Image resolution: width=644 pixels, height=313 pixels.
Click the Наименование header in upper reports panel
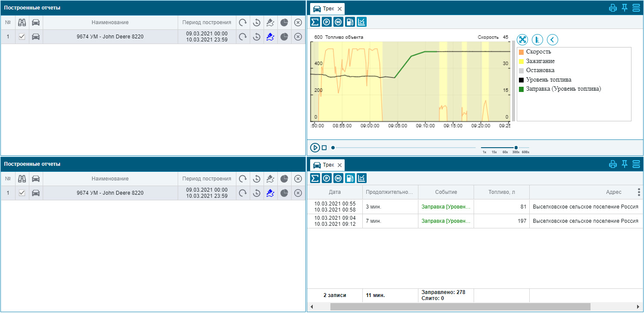click(x=110, y=22)
